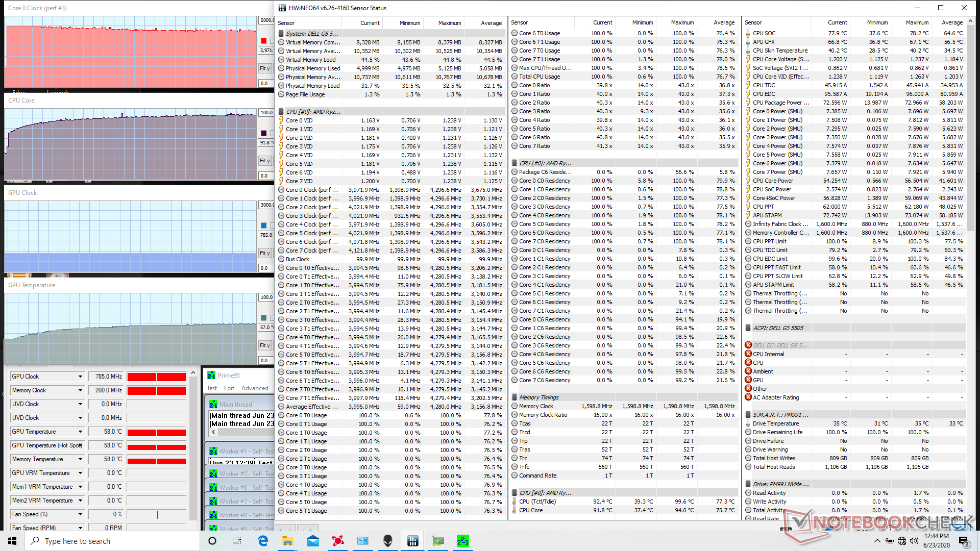Image resolution: width=980 pixels, height=551 pixels.
Task: Click the red AMD Radeon Software taskbar icon
Action: click(337, 541)
